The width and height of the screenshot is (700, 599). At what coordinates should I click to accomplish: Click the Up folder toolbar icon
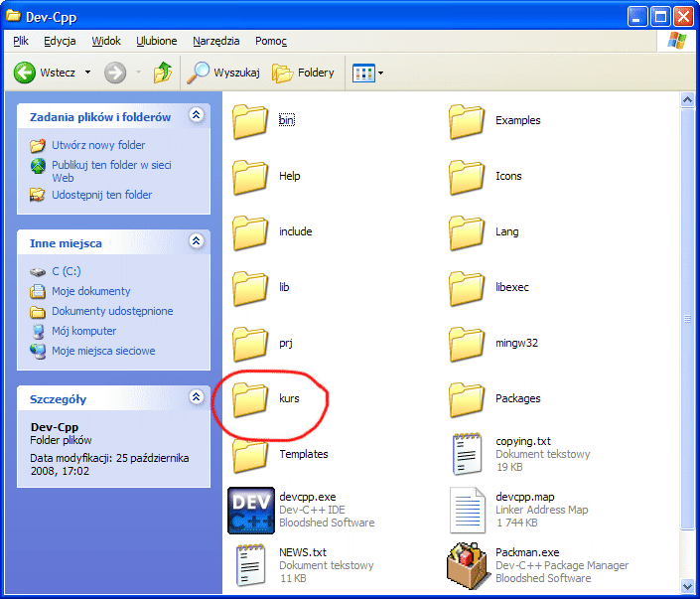point(163,73)
